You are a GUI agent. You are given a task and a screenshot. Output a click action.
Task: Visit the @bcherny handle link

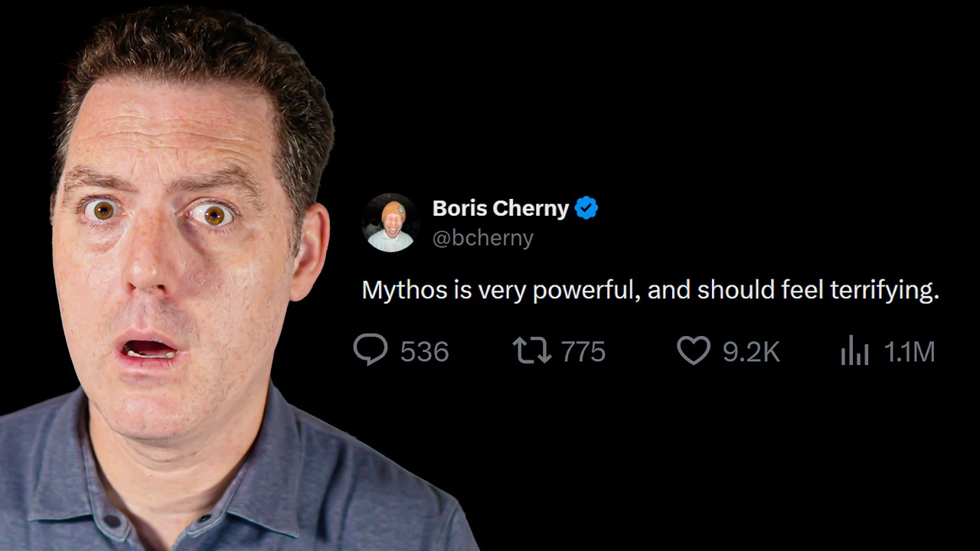click(483, 238)
